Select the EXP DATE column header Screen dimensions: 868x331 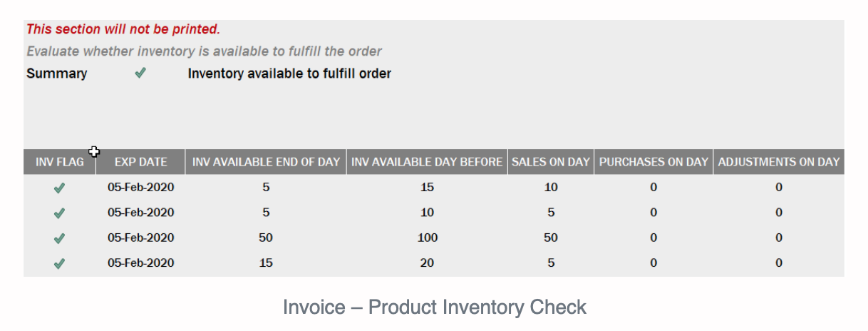coord(141,162)
